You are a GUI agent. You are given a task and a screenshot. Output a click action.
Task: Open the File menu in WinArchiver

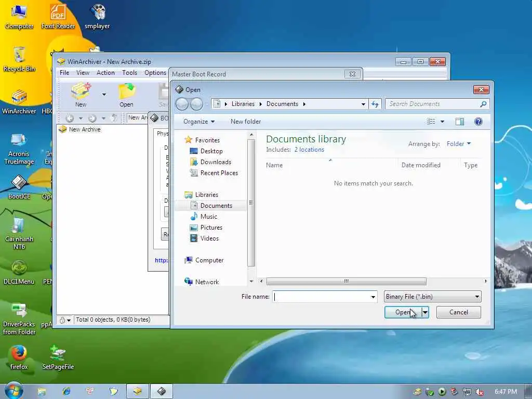pos(64,73)
